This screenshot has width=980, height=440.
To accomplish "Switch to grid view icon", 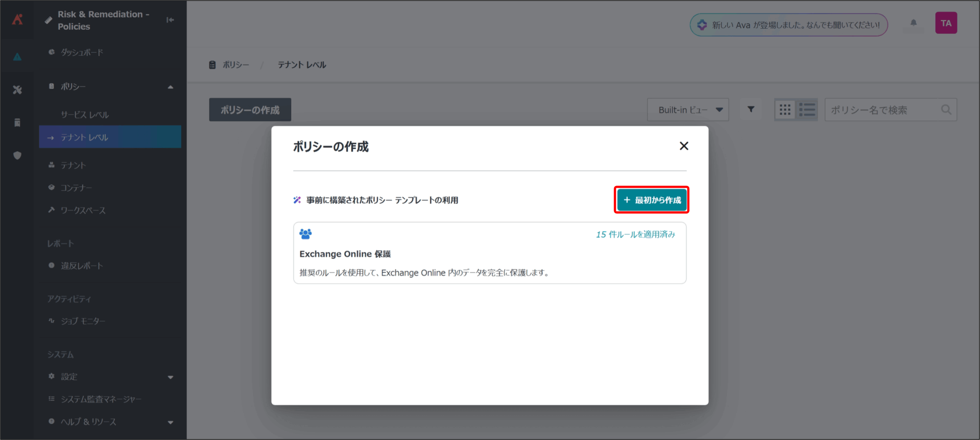I will pyautogui.click(x=785, y=110).
